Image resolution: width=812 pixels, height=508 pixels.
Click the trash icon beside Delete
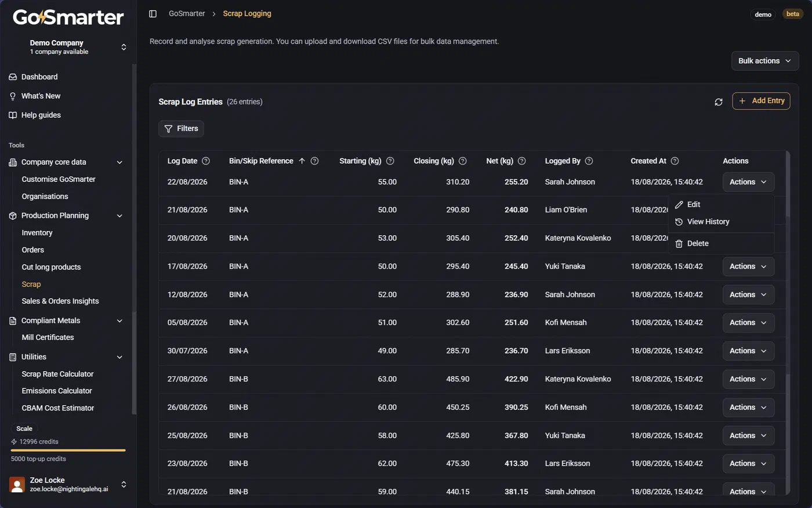pos(679,244)
